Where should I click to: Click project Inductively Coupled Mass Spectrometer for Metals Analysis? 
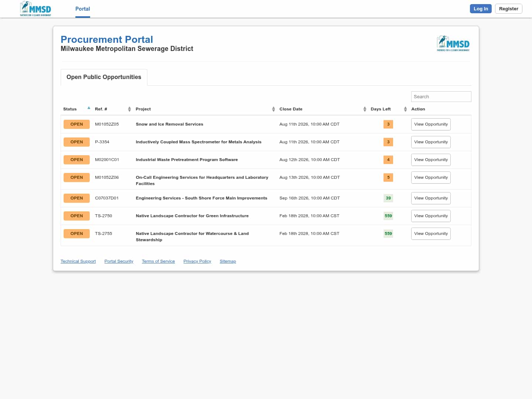pyautogui.click(x=198, y=142)
